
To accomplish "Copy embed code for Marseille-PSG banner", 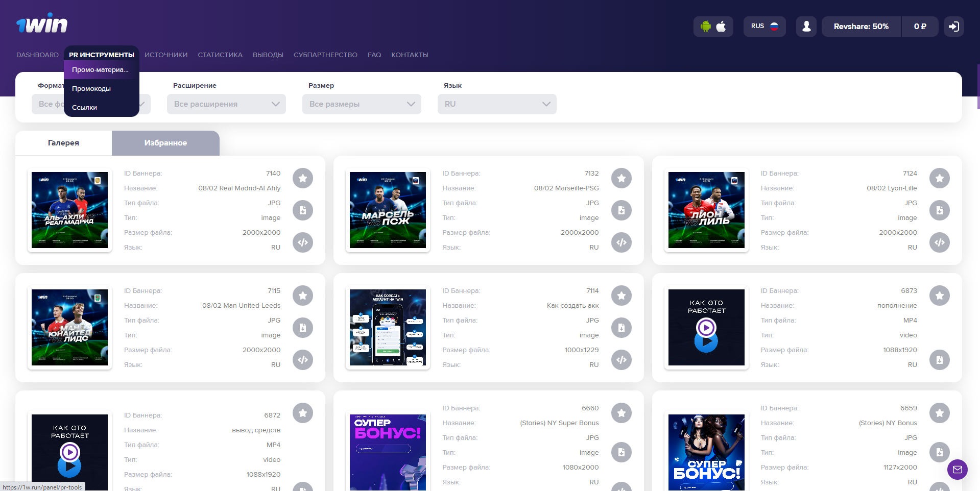I will [622, 242].
